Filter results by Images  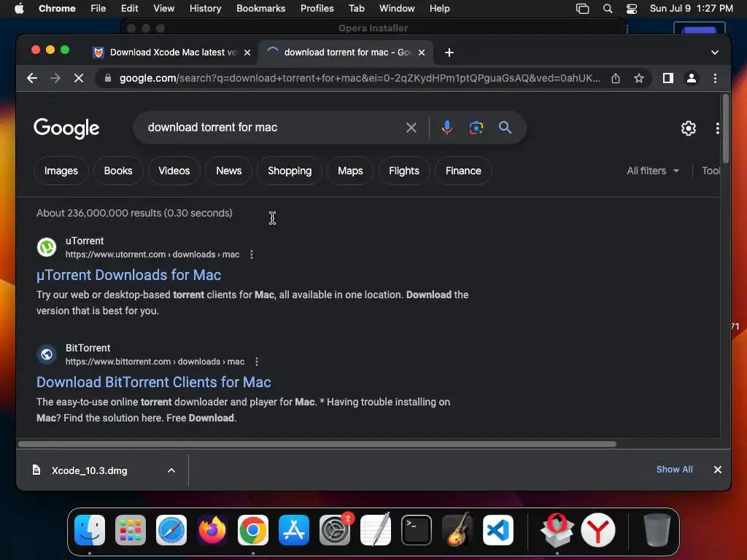(61, 171)
